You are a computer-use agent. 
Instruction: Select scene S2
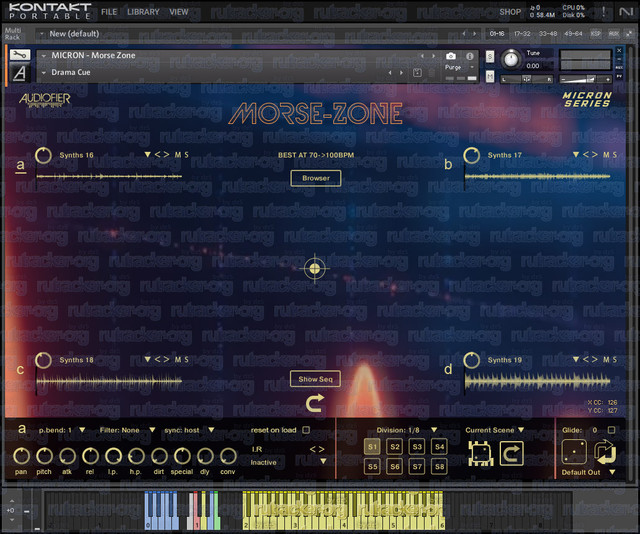395,447
